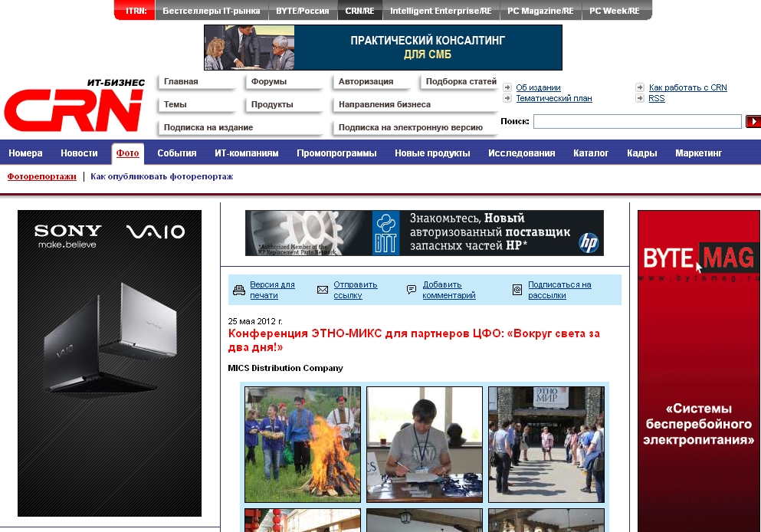Click Версия для печати link
This screenshot has width=761, height=532.
272,290
